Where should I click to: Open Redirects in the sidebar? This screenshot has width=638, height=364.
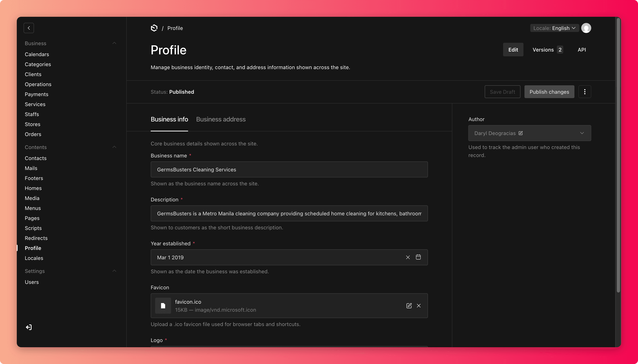(x=36, y=238)
